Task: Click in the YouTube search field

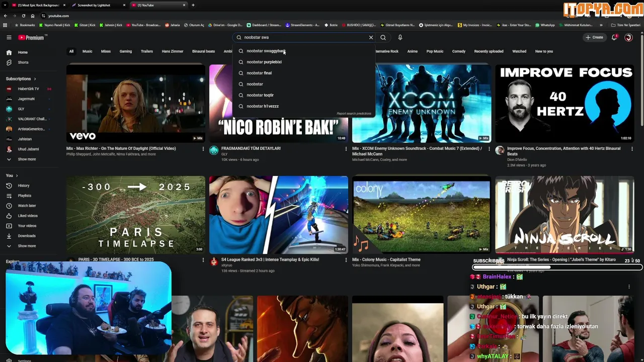Action: coord(304,37)
